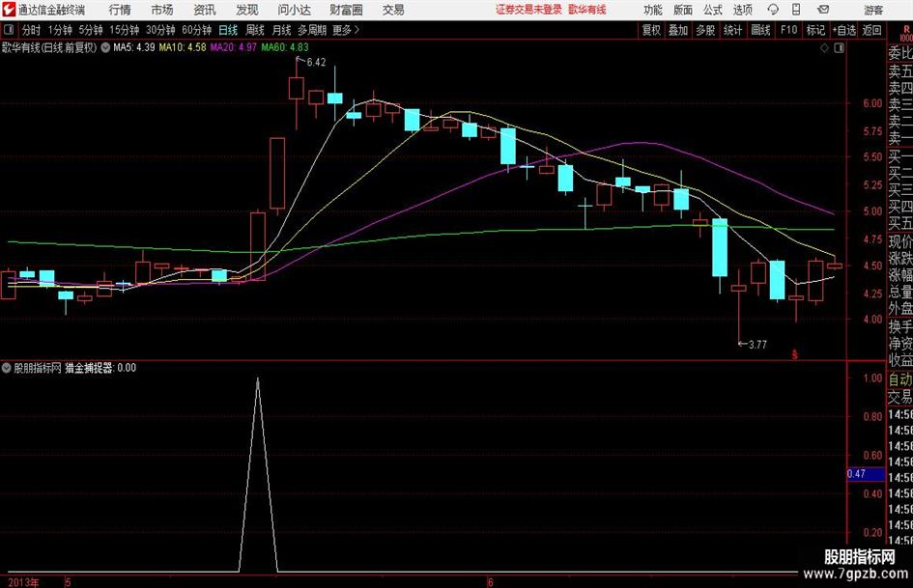Switch to the 30分钟 period tab
Screen dimensions: 913x588
(x=160, y=30)
